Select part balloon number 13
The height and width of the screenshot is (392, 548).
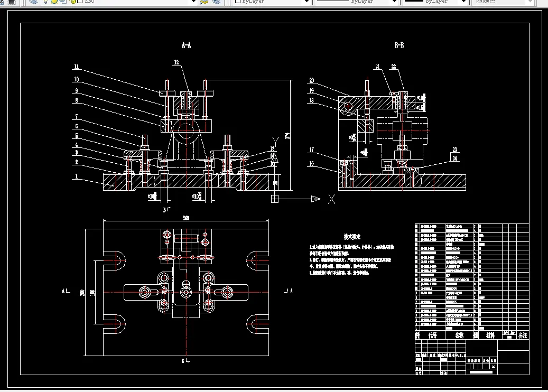pos(272,149)
